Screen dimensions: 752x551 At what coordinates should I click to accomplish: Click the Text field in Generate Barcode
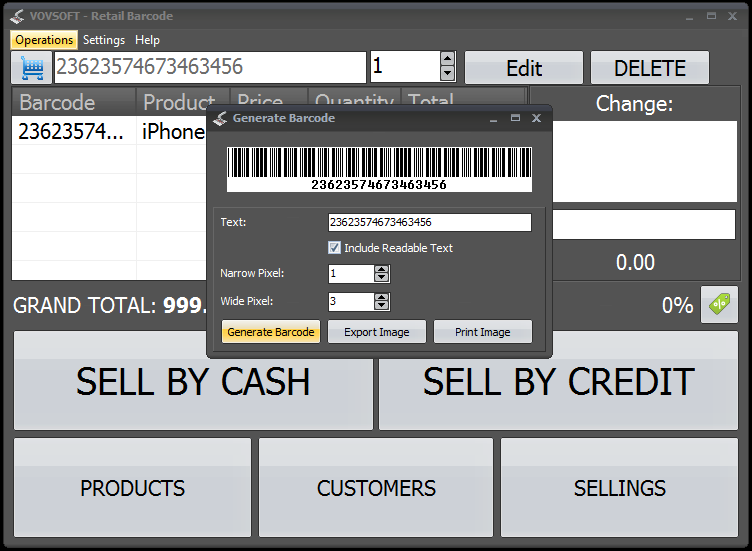click(430, 223)
